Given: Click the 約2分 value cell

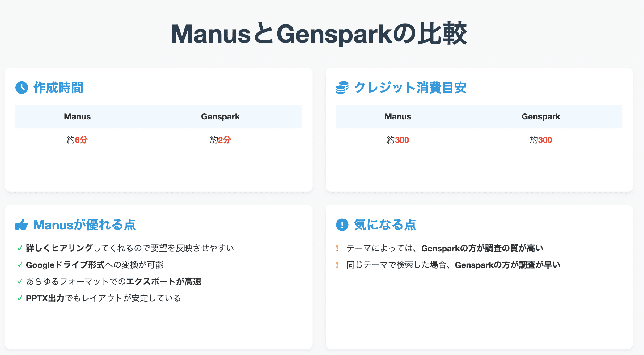Looking at the screenshot, I should [x=220, y=140].
